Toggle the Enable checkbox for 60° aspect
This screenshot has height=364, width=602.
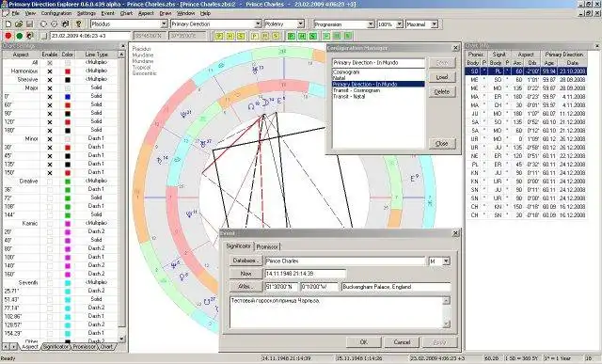point(50,104)
